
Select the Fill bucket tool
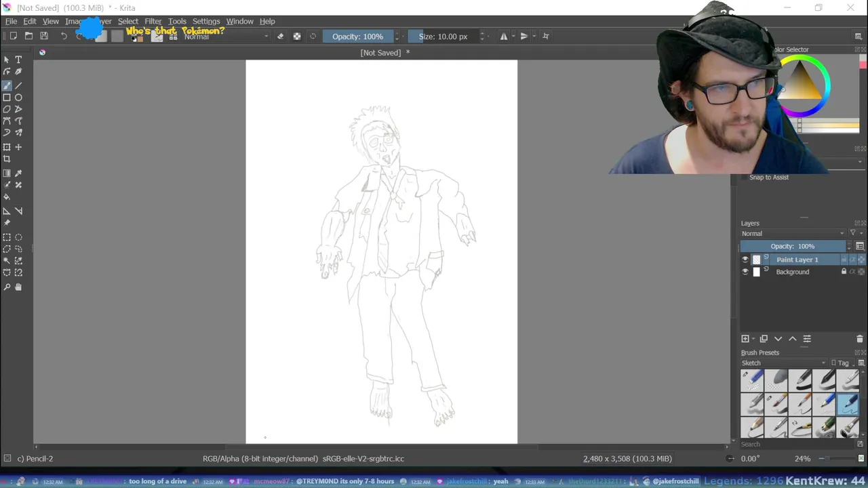(x=7, y=197)
